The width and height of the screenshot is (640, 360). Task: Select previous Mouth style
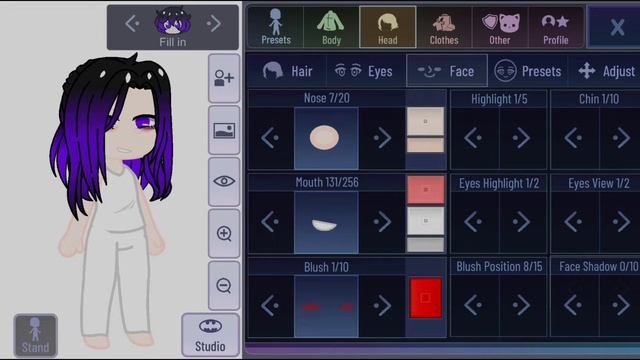(270, 222)
